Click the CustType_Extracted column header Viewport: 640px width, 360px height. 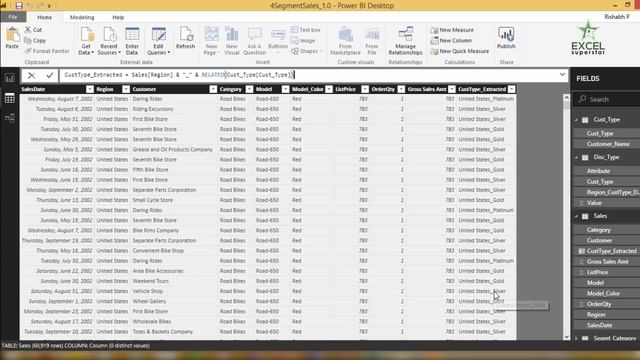coord(482,89)
